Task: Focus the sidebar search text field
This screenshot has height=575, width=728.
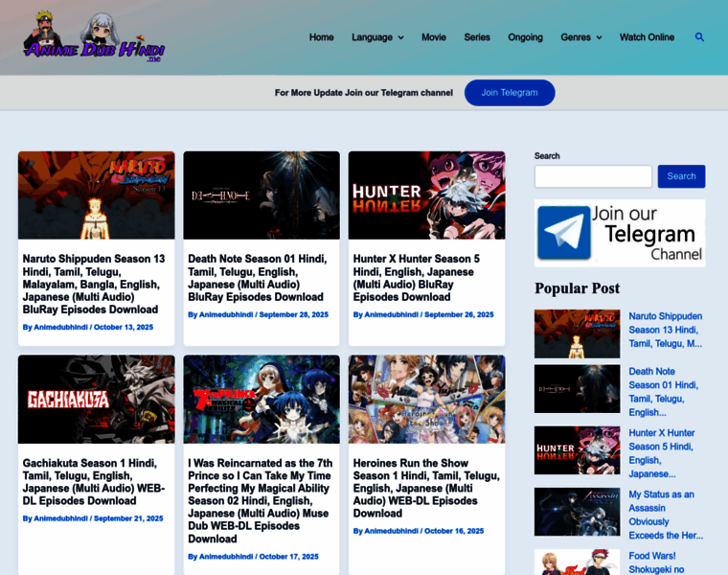Action: [593, 176]
